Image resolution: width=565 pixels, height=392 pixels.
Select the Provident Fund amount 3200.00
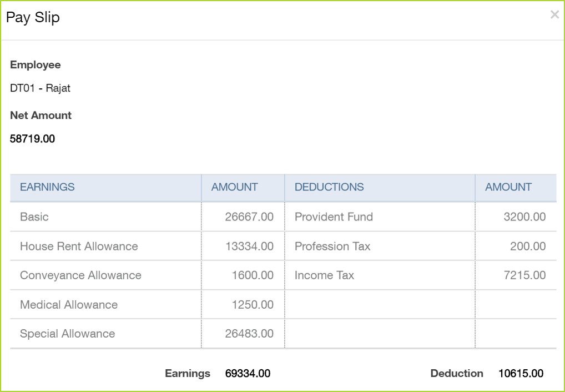(529, 217)
